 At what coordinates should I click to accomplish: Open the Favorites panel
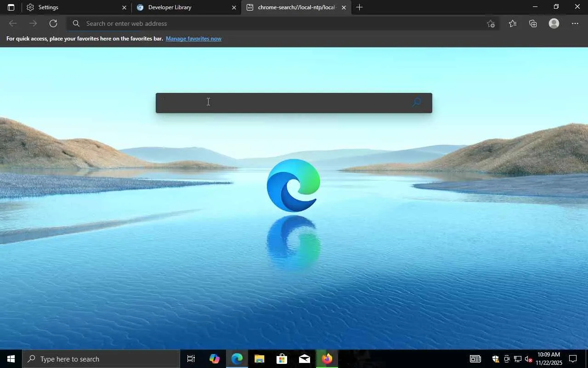513,23
